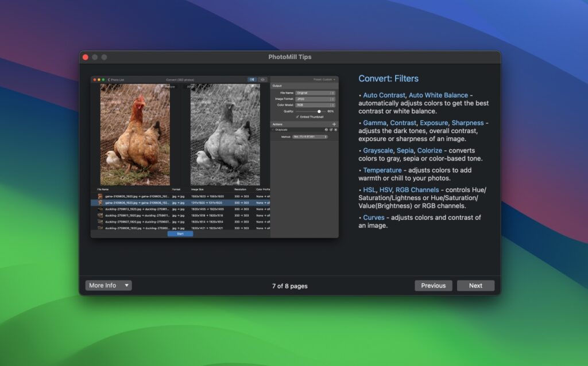Click the back chevron next to Photo List
The height and width of the screenshot is (366, 588).
coord(109,79)
